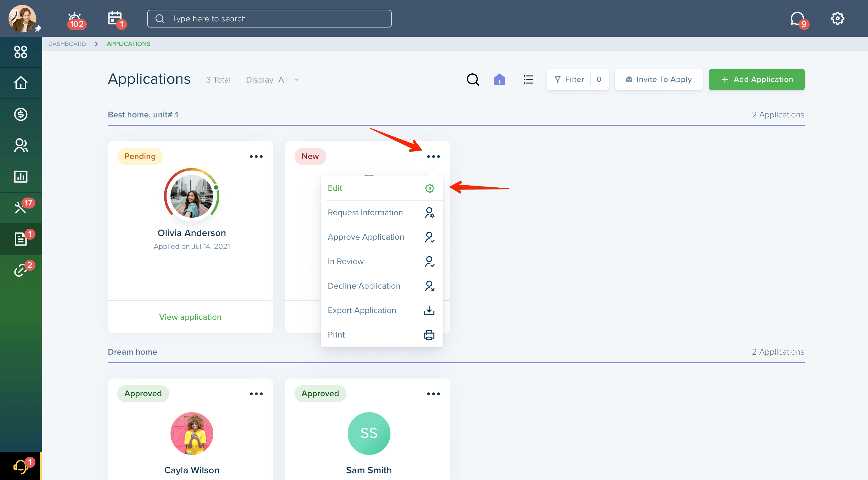The image size is (868, 480).
Task: Click the Sam Smith name
Action: 369,470
